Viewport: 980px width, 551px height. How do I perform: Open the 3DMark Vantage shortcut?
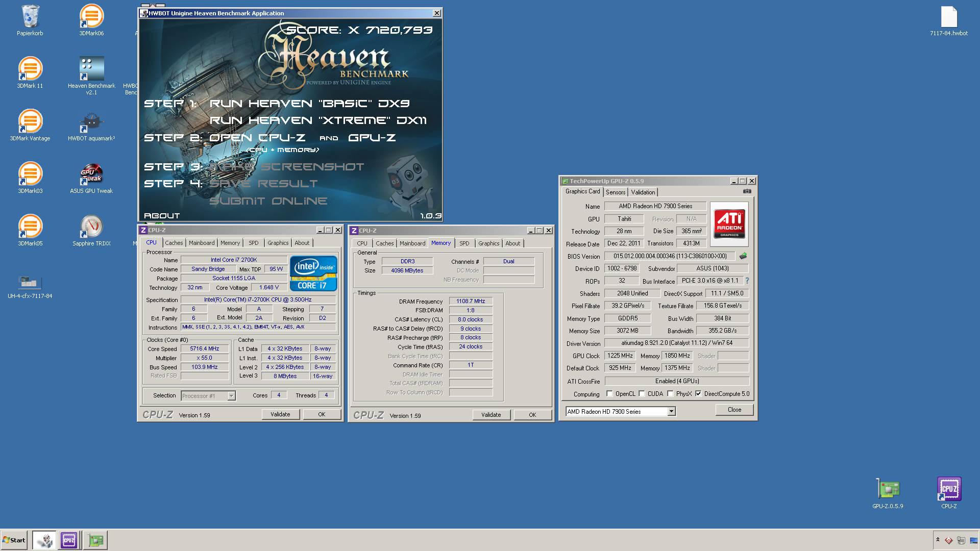30,126
